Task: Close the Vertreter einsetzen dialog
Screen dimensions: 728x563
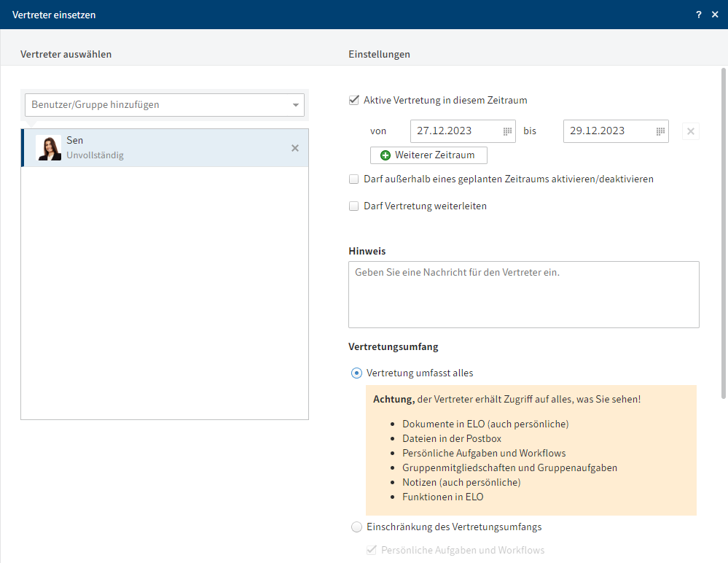Action: click(x=716, y=14)
